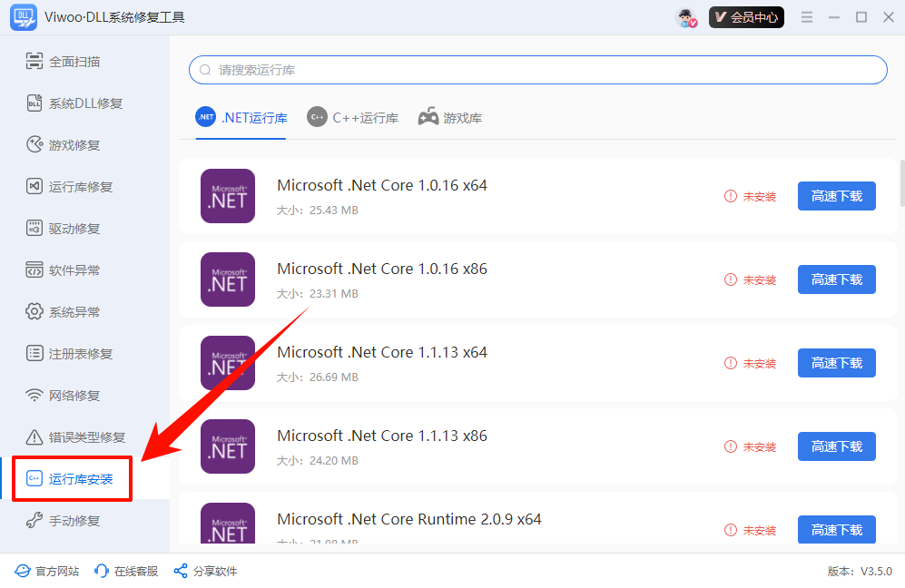Open the hamburger menu in title bar
The width and height of the screenshot is (905, 588).
point(807,17)
